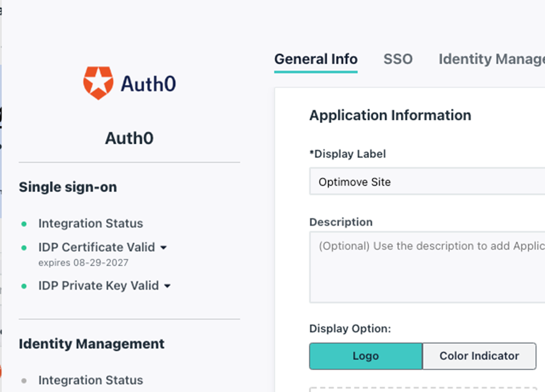Image resolution: width=545 pixels, height=392 pixels.
Task: Click Integration Status under Single sign-on
Action: click(x=91, y=223)
